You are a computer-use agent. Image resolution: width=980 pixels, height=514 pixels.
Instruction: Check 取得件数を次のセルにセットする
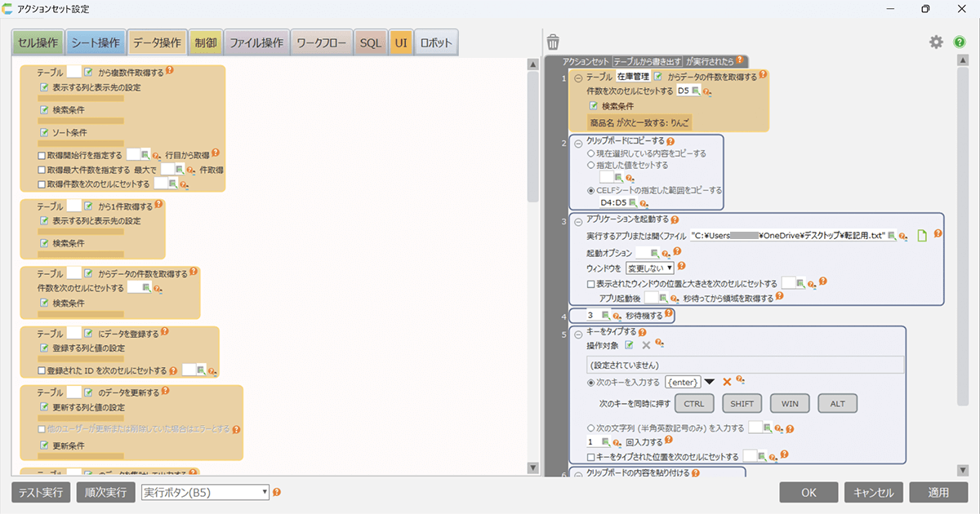tap(42, 184)
